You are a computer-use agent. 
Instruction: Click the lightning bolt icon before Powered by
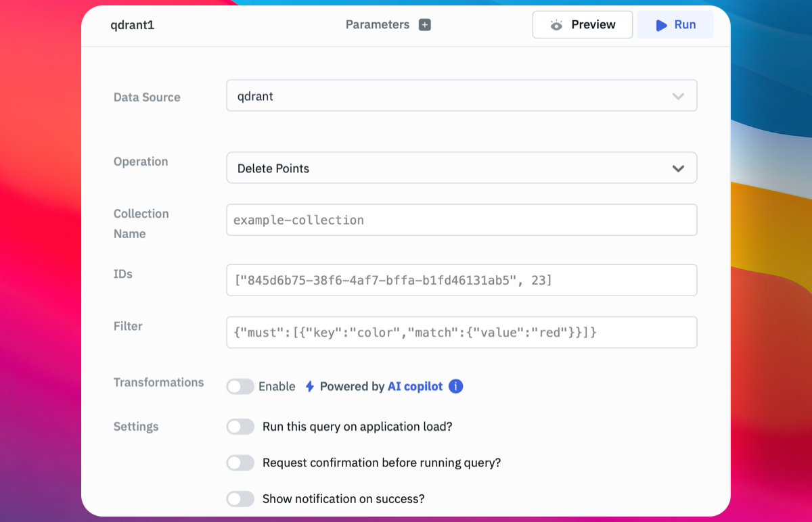tap(310, 387)
